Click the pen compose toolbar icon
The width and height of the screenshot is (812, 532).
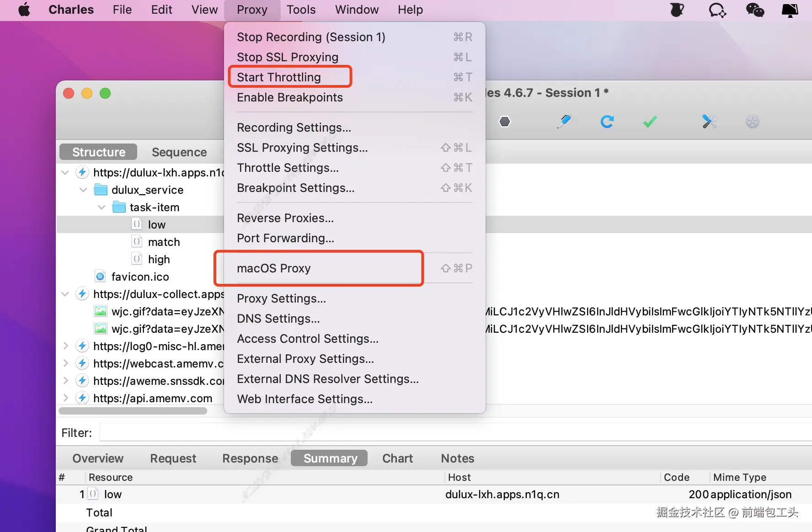pos(564,122)
